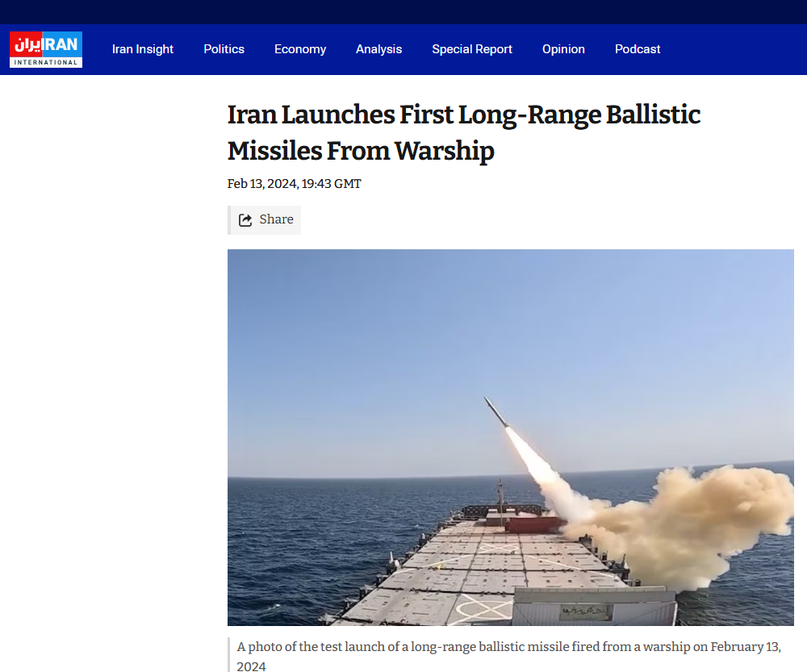Click the dark top bar above navigation
The width and height of the screenshot is (807, 672).
403,12
